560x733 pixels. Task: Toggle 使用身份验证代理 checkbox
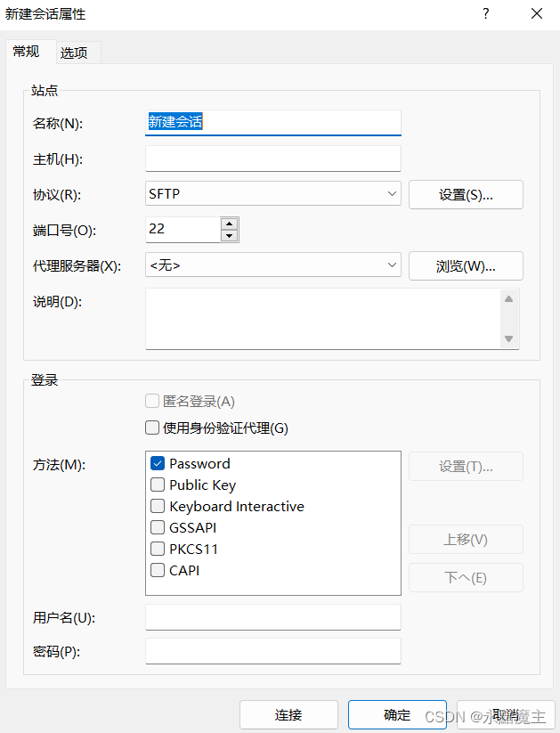pyautogui.click(x=153, y=428)
